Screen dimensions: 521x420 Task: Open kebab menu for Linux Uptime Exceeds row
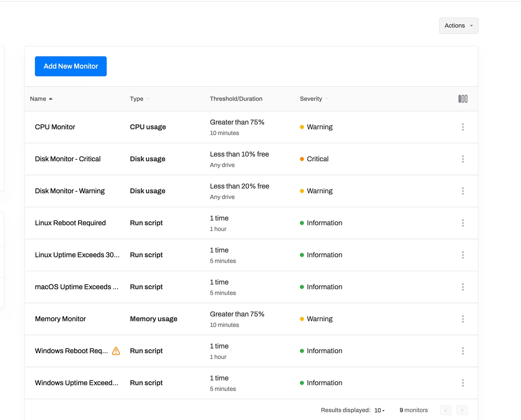(x=463, y=255)
